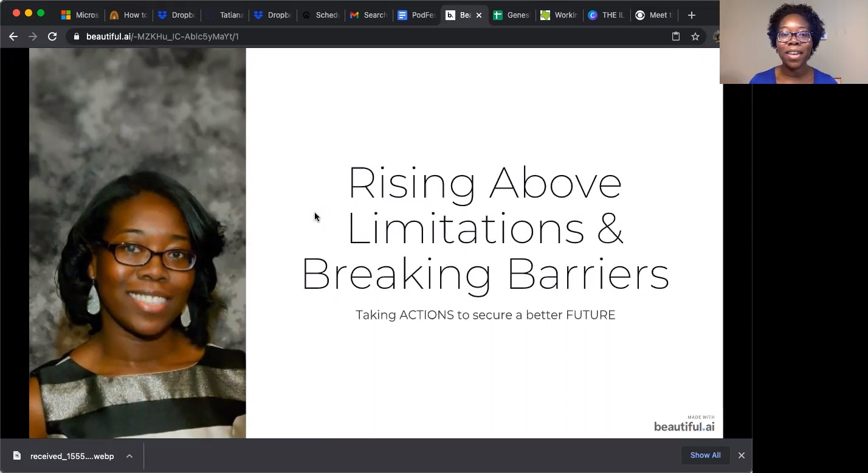Open site info via the padlock icon

tap(75, 36)
